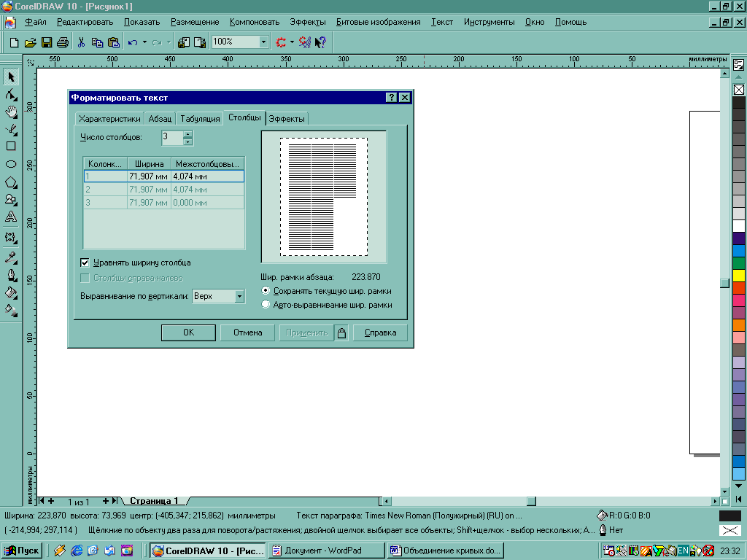The height and width of the screenshot is (560, 747).
Task: Open Документ - WordPad from taskbar
Action: coord(327,551)
